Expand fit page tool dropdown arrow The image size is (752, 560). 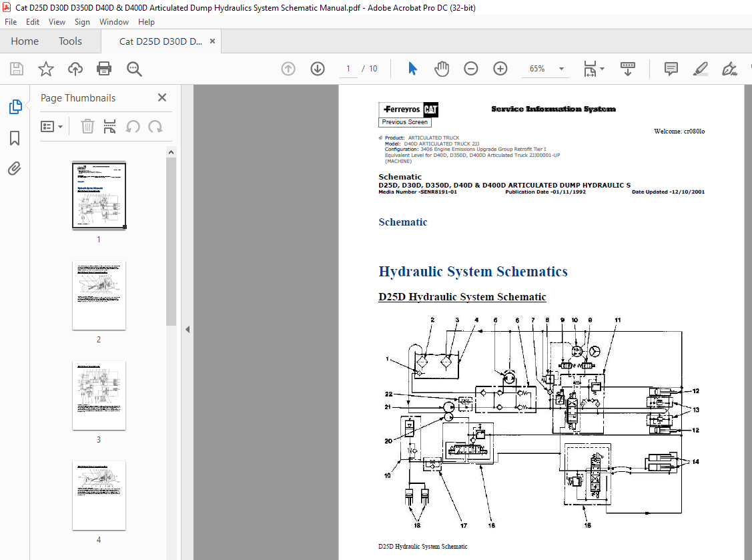603,69
